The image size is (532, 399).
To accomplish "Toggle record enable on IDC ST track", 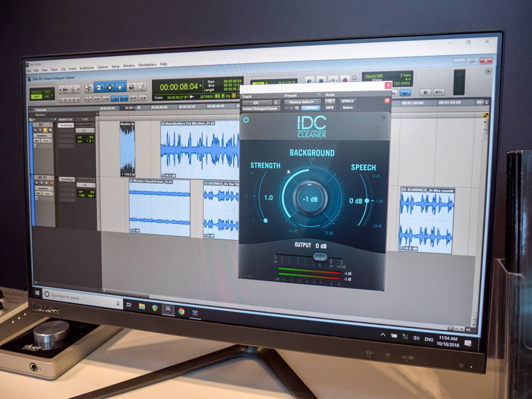I will [x=36, y=183].
